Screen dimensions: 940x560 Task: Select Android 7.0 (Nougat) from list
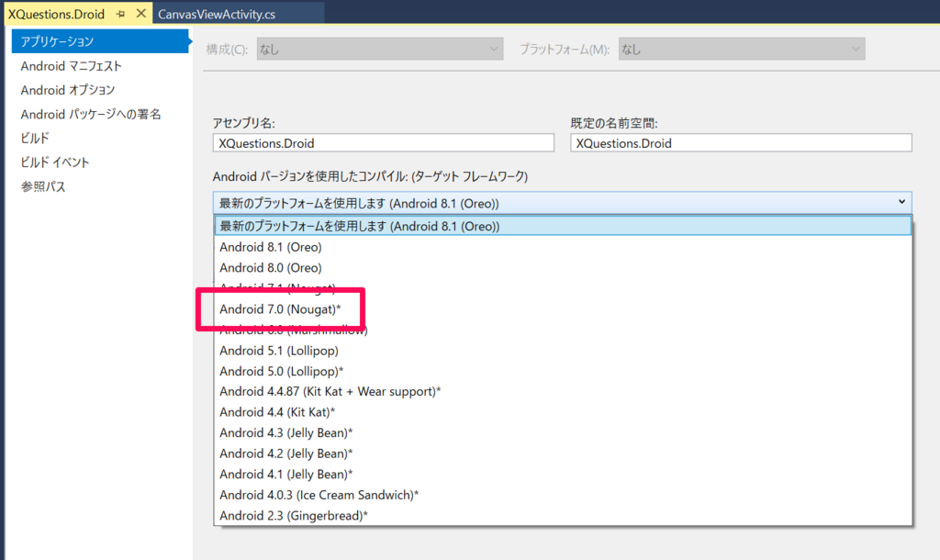tap(563, 308)
